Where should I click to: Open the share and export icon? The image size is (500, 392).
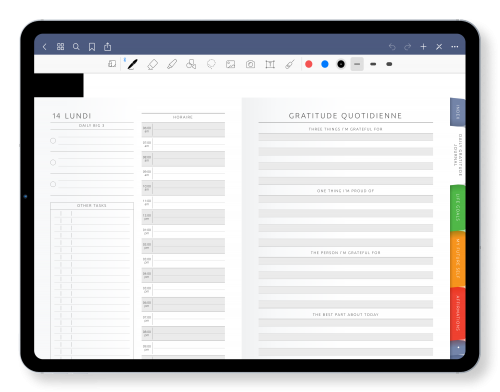point(107,47)
